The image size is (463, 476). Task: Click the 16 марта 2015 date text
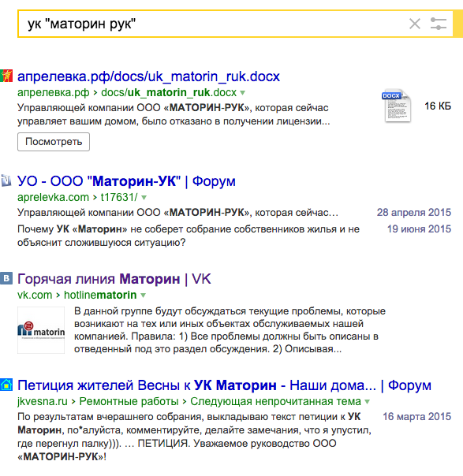click(416, 416)
